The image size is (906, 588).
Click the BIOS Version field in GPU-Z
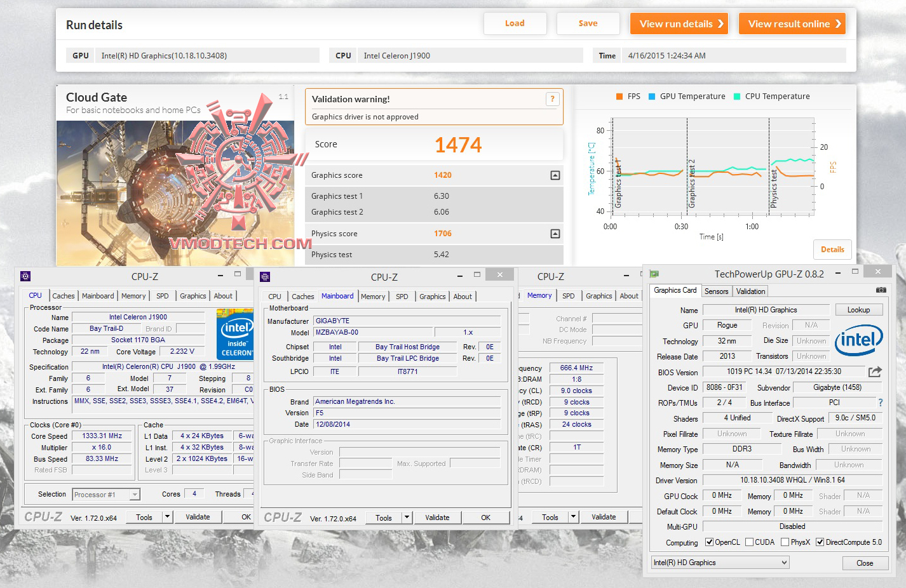(784, 371)
